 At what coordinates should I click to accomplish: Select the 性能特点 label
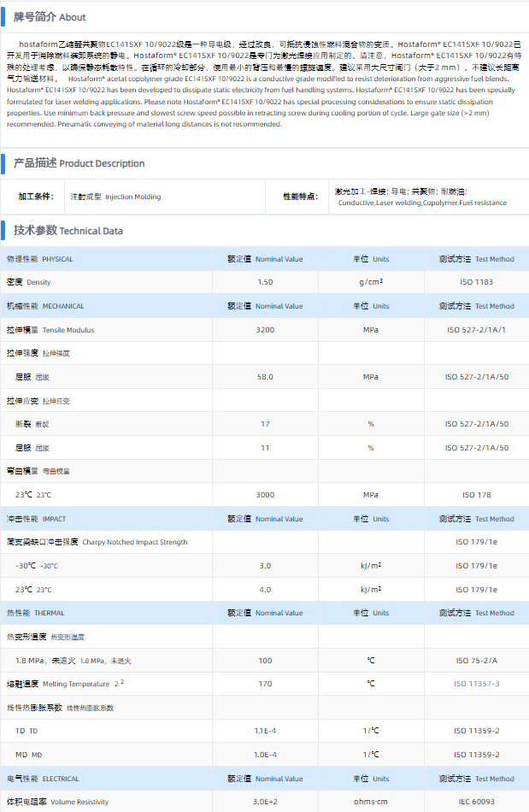point(300,197)
